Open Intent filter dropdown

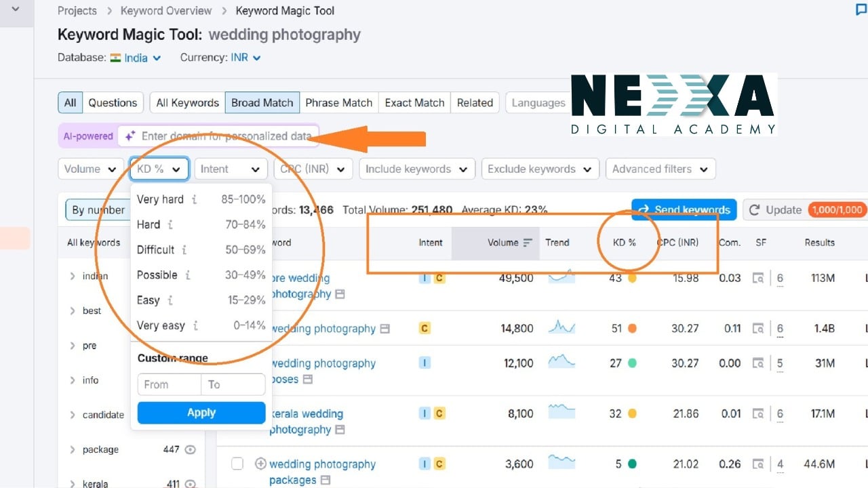click(231, 169)
